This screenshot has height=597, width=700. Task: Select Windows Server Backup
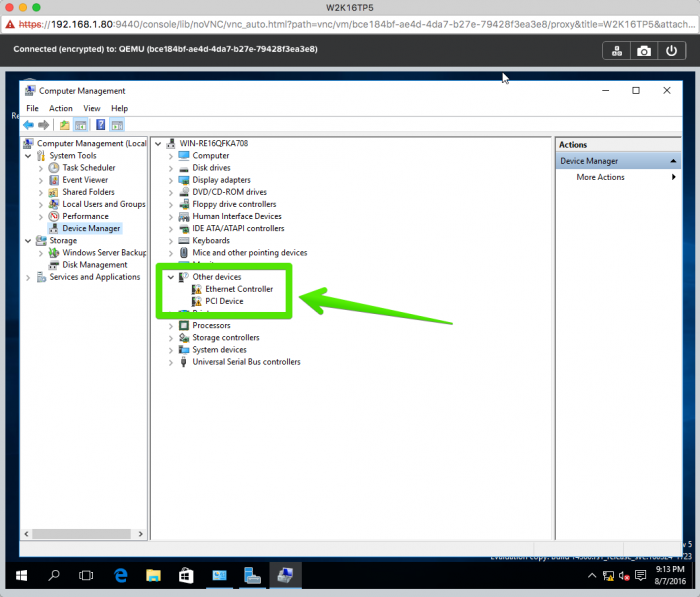click(104, 253)
